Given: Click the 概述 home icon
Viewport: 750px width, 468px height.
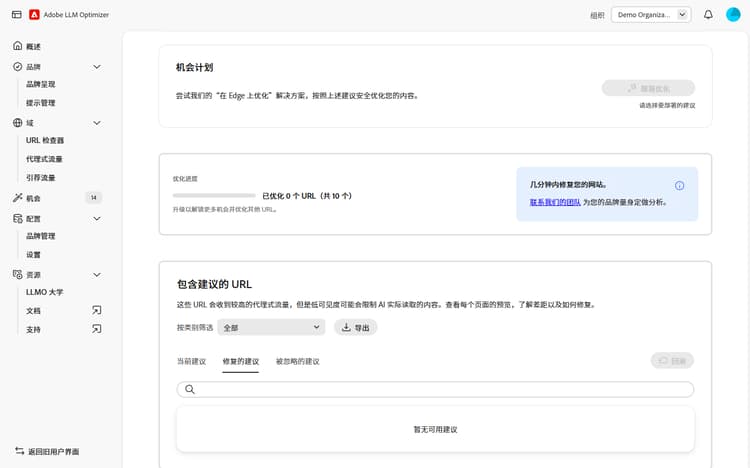Looking at the screenshot, I should point(18,45).
